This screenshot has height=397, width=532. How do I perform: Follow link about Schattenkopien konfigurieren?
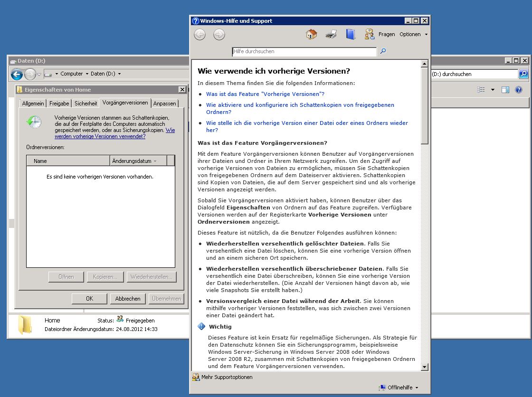(x=300, y=109)
